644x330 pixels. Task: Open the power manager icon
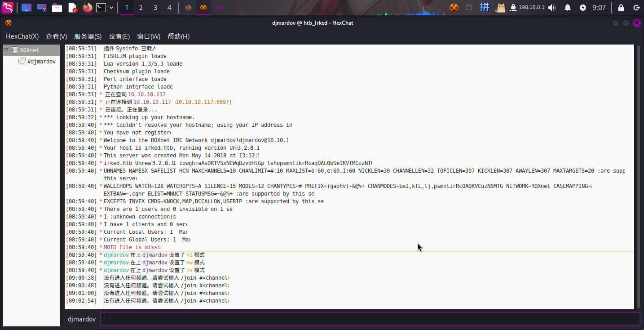(x=583, y=8)
